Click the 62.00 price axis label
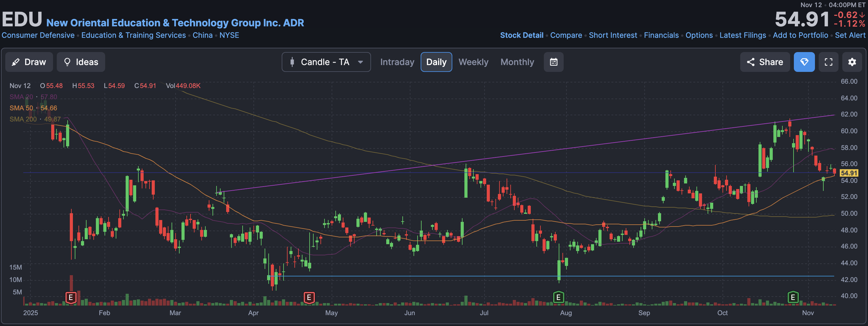This screenshot has width=868, height=326. [849, 114]
